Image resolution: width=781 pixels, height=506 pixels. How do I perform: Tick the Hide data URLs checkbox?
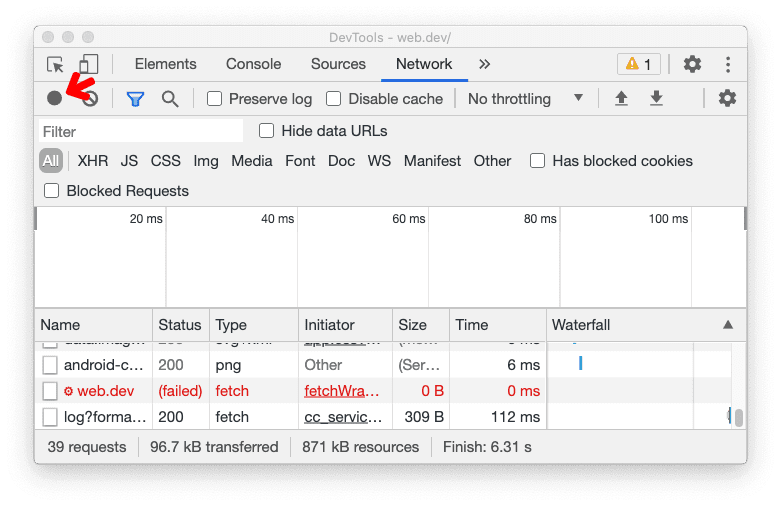(x=267, y=131)
